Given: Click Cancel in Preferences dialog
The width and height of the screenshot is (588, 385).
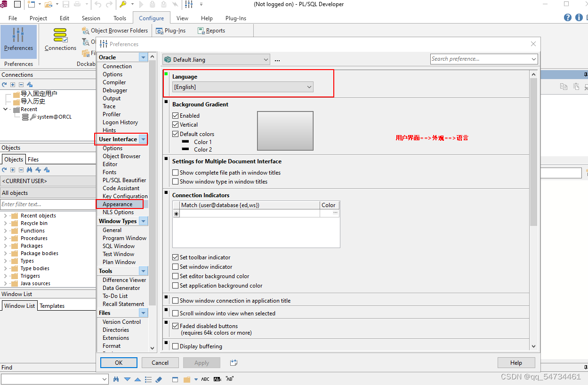Looking at the screenshot, I should [x=160, y=362].
